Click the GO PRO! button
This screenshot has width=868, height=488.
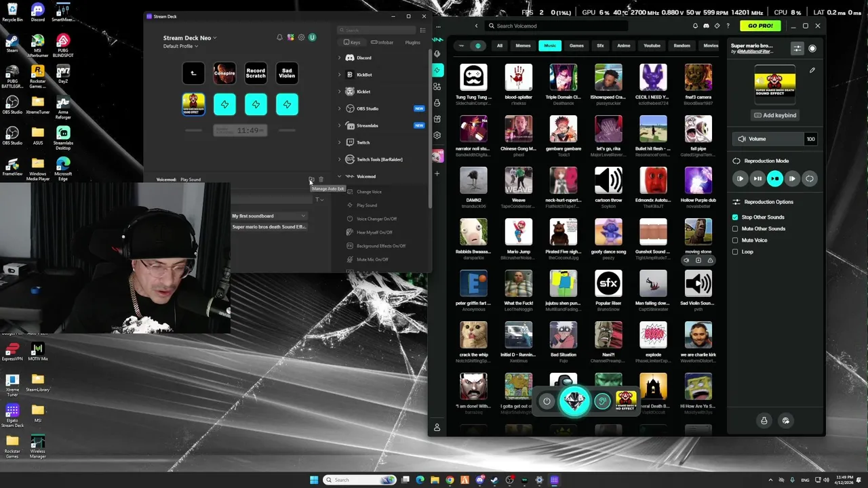(760, 26)
